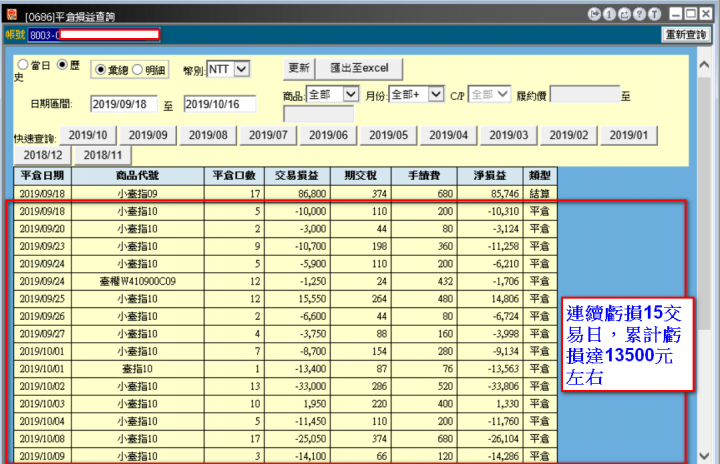Close the 平倉損益查詢 window
Viewport: 720px width, 464px height.
coord(706,14)
